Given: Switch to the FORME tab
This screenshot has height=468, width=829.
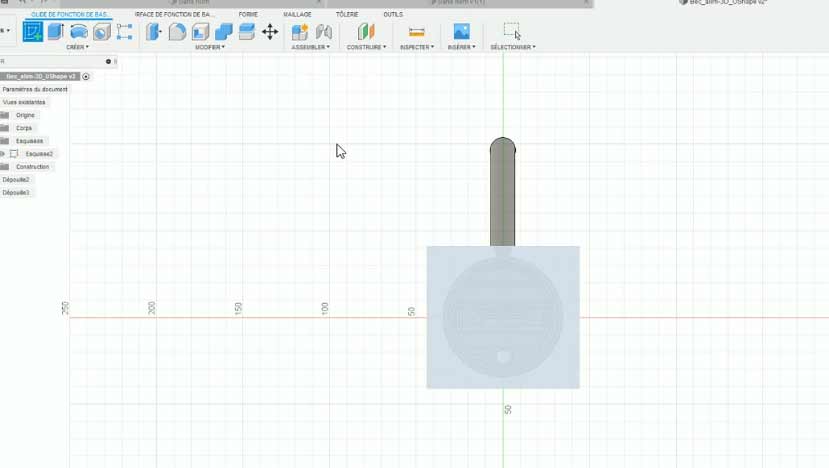Looking at the screenshot, I should [248, 15].
